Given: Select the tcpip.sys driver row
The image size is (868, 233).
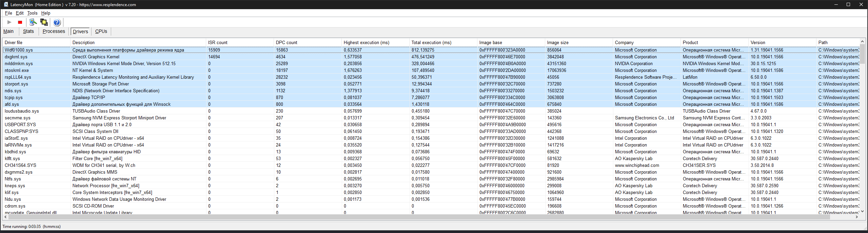Looking at the screenshot, I should click(431, 97).
